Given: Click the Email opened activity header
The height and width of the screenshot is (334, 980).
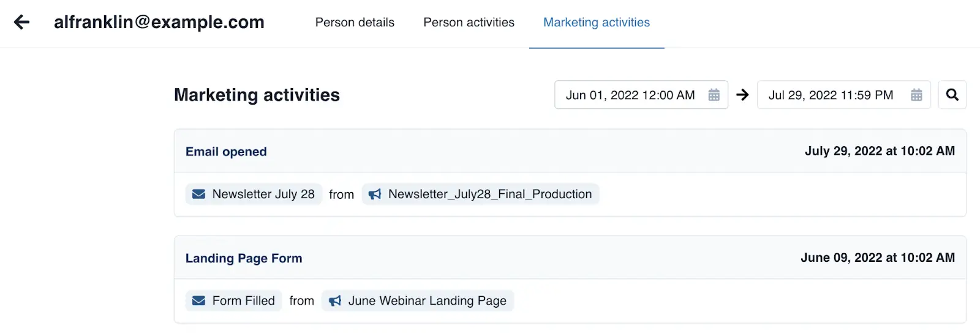Looking at the screenshot, I should [226, 152].
